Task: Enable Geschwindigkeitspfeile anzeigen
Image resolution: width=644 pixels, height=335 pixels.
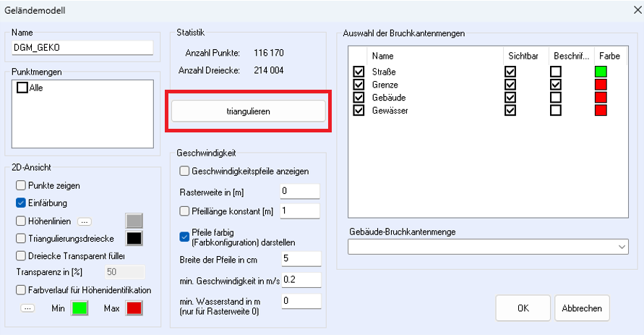Action: pos(184,171)
